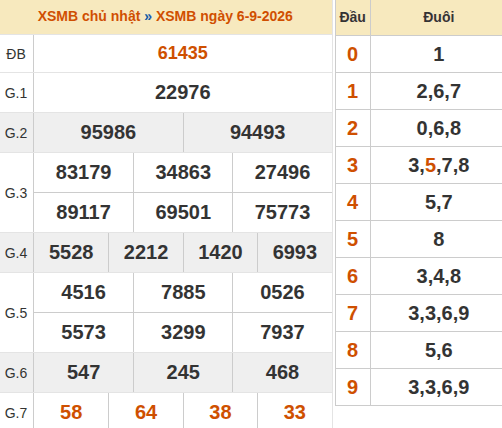
Task: Click tail values 5,7
Action: tap(439, 203)
